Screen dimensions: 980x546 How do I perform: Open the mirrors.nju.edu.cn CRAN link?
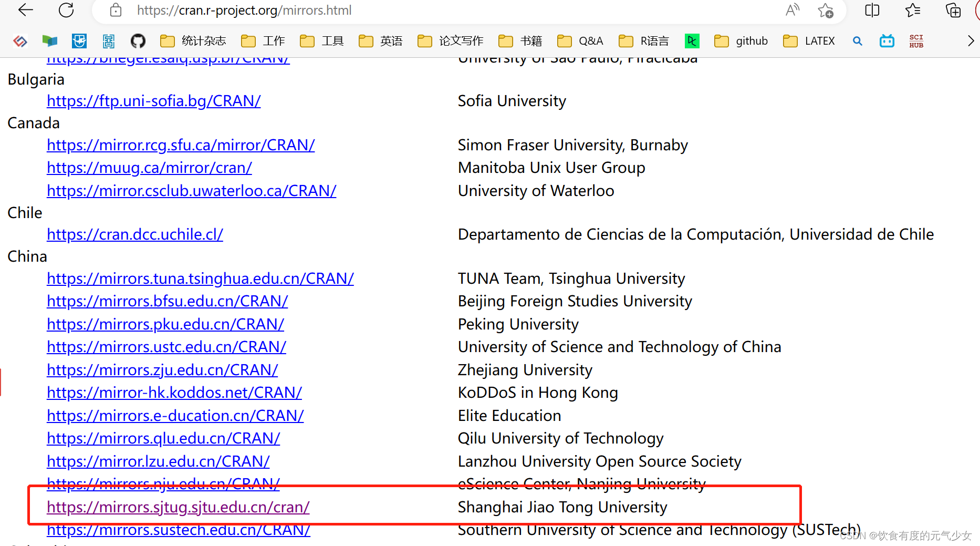(163, 483)
